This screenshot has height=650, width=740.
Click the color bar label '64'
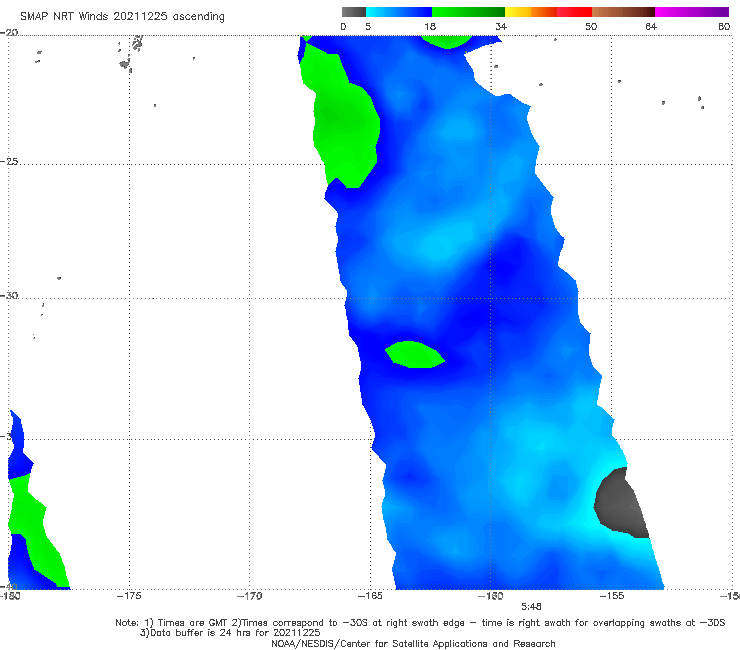pyautogui.click(x=651, y=26)
